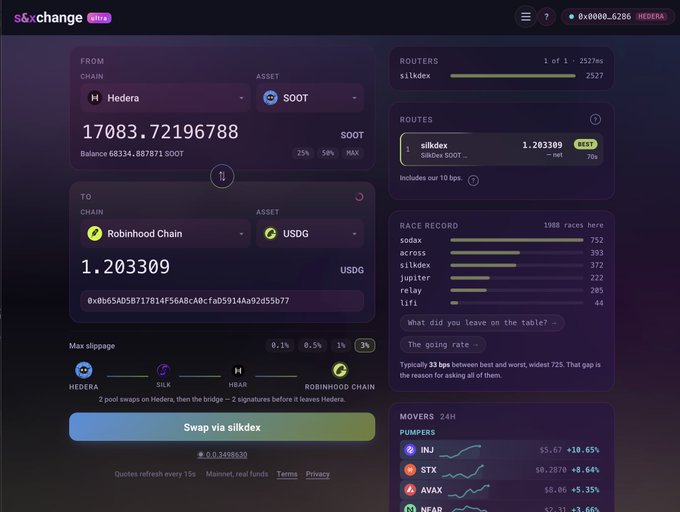Click the s&xchange logo
Screen dimensions: 680x512
48,18
